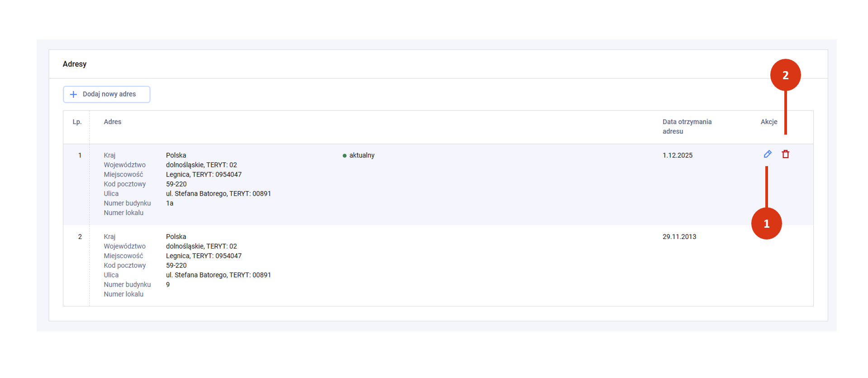Image resolution: width=868 pixels, height=378 pixels.
Task: Click the row number 2 cell
Action: 80,237
